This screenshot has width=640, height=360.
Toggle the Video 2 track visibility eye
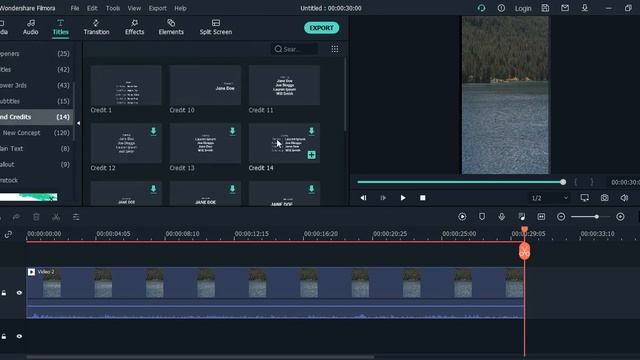coord(19,293)
